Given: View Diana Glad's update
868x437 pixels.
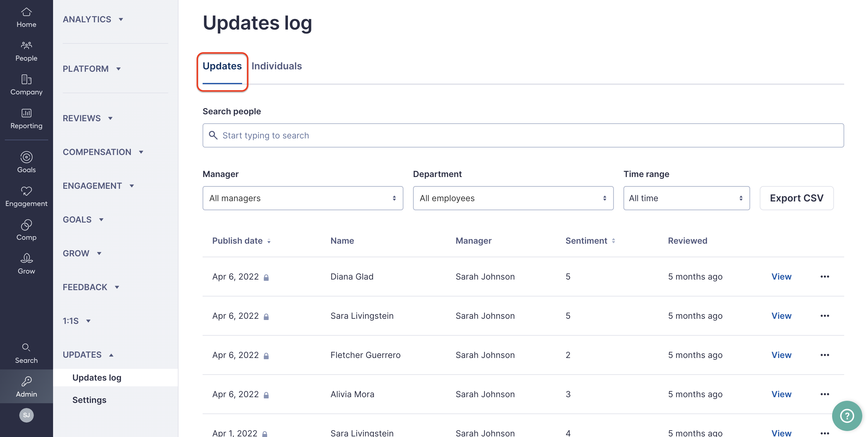Looking at the screenshot, I should (781, 277).
